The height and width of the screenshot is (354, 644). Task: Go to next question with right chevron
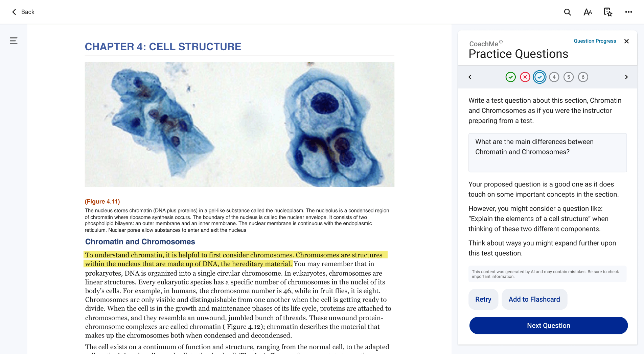point(626,77)
